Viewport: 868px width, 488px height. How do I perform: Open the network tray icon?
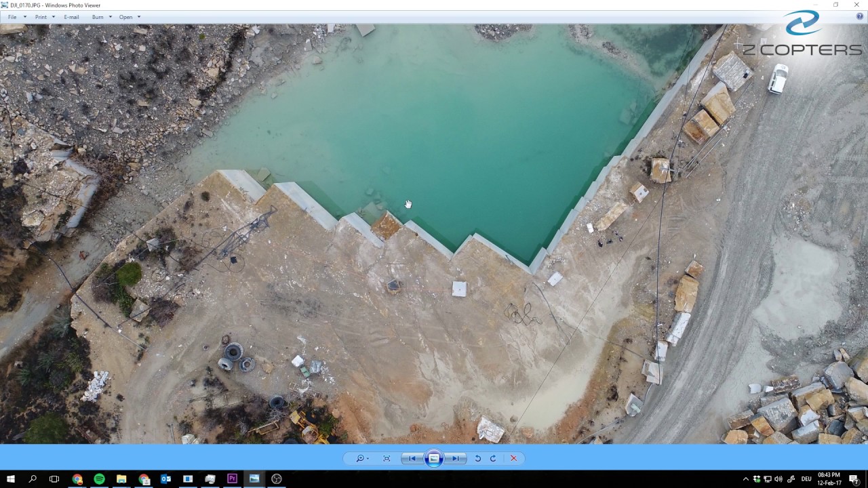(x=768, y=479)
